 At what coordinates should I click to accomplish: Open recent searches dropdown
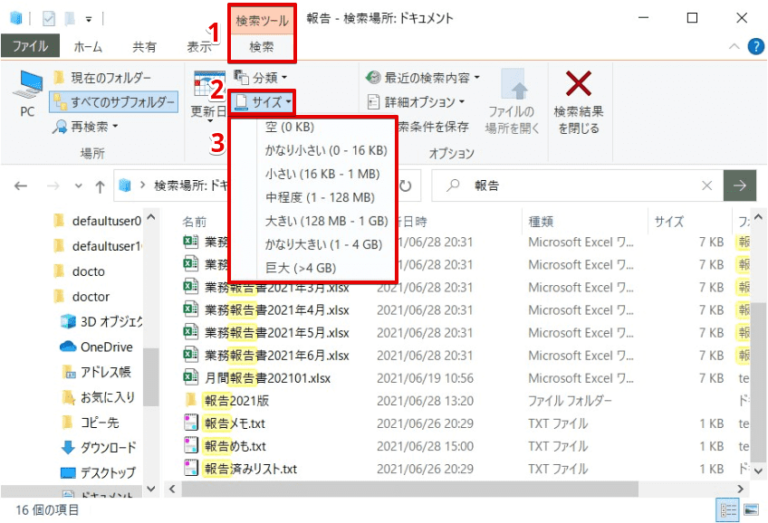click(423, 77)
